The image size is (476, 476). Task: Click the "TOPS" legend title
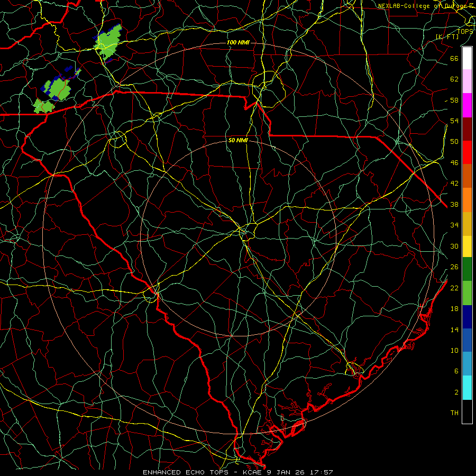tap(465, 31)
